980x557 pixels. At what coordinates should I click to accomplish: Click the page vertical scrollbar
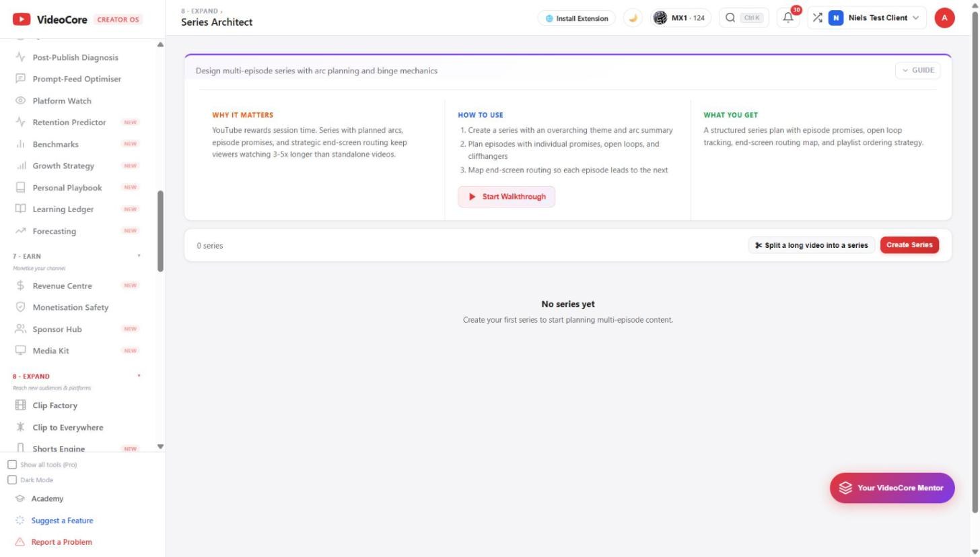(975, 263)
